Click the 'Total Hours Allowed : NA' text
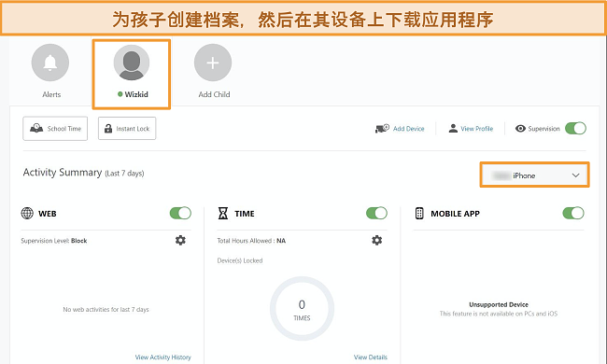This screenshot has width=607, height=364. [251, 241]
